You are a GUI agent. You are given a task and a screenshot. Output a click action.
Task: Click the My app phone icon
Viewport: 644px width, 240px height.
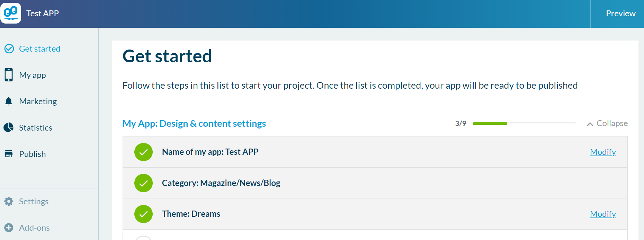[9, 75]
